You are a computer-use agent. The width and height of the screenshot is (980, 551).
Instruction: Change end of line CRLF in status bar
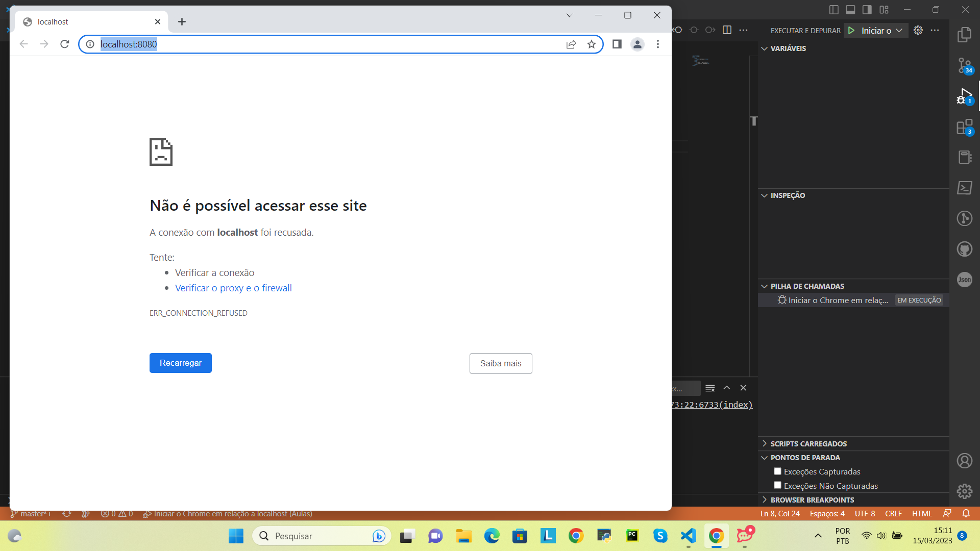point(893,514)
